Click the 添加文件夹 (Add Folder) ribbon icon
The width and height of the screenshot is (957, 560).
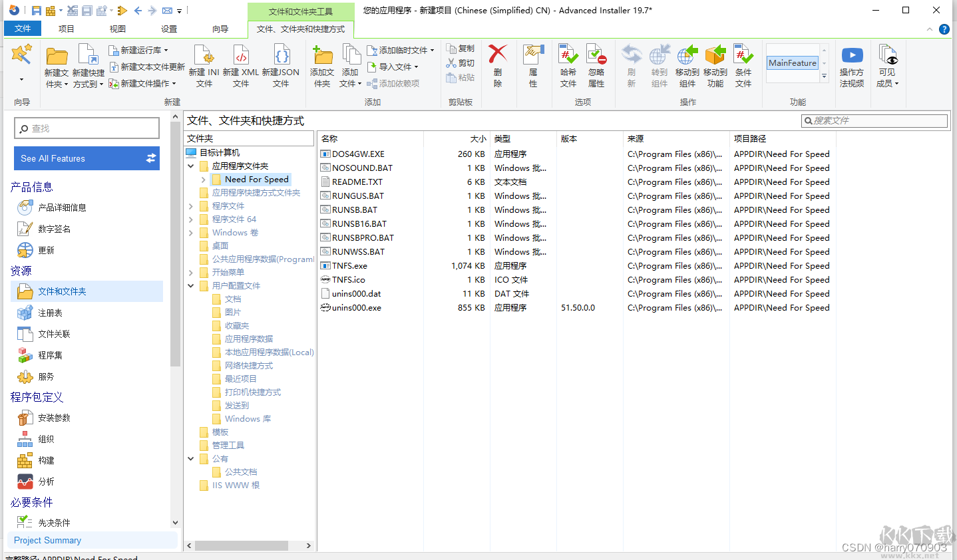(322, 65)
